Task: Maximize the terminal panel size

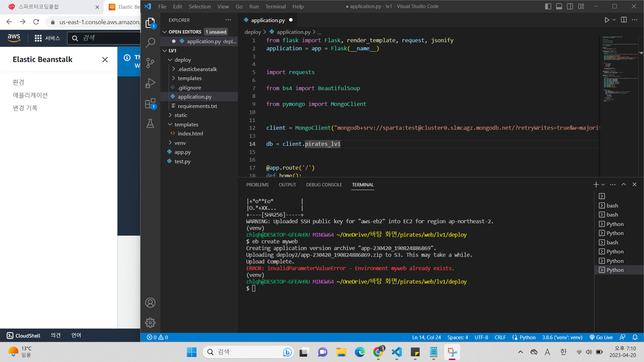Action: 624,184
